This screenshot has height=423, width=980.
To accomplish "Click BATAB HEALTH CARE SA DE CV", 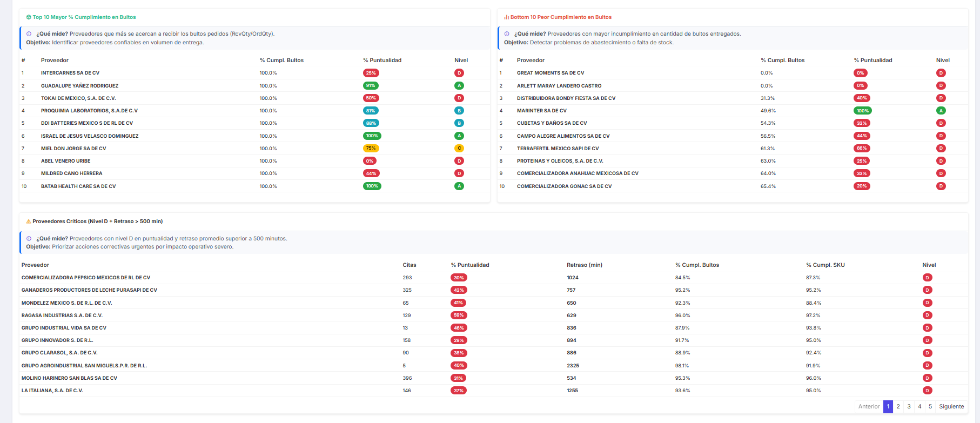I will [x=78, y=186].
